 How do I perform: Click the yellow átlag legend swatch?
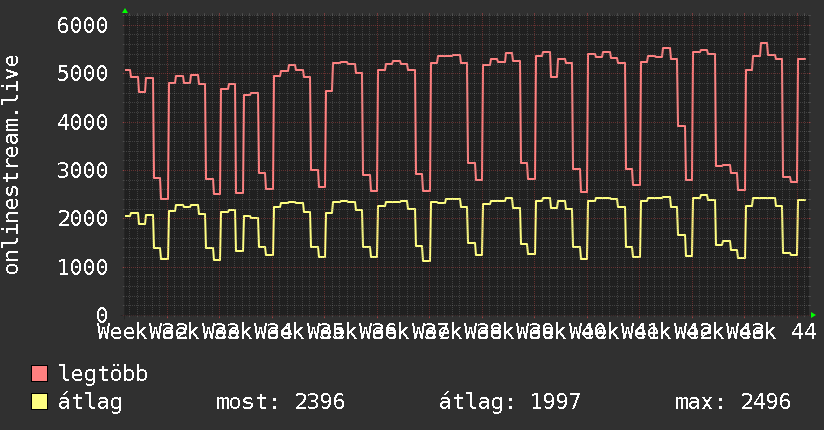pyautogui.click(x=39, y=402)
